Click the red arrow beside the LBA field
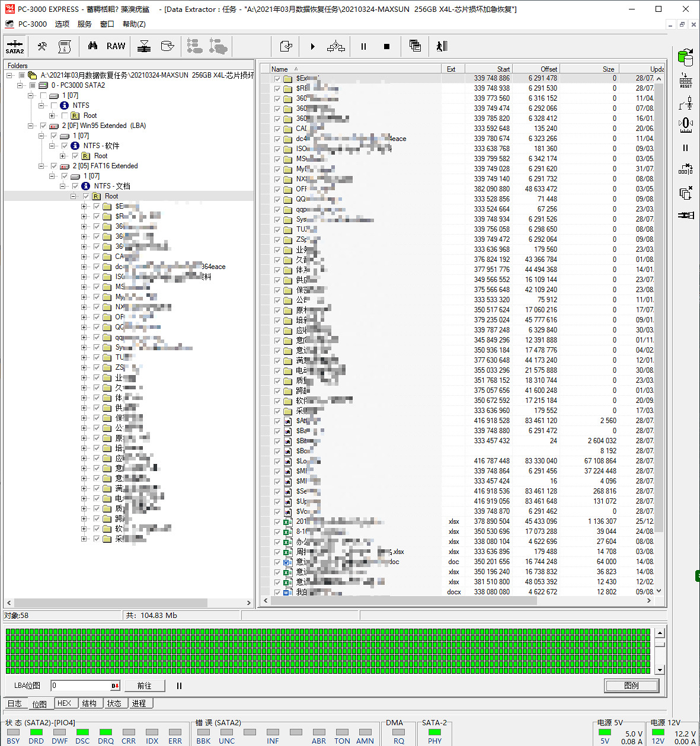This screenshot has height=746, width=700. point(115,686)
